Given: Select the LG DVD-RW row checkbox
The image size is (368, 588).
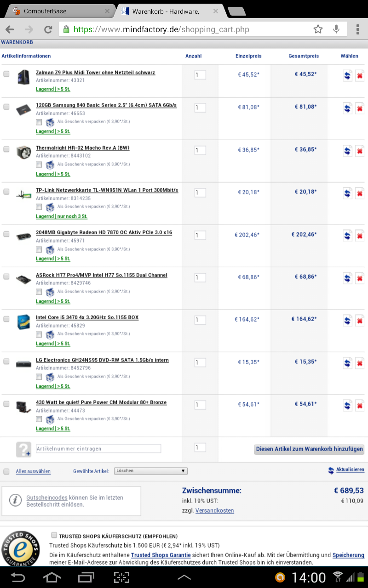Looking at the screenshot, I should coord(6,362).
